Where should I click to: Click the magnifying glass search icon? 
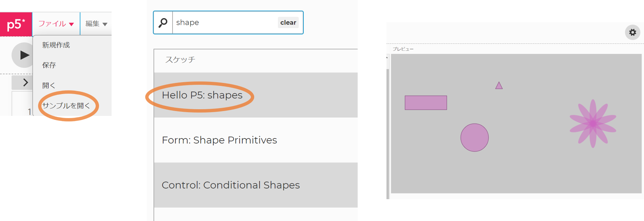163,23
